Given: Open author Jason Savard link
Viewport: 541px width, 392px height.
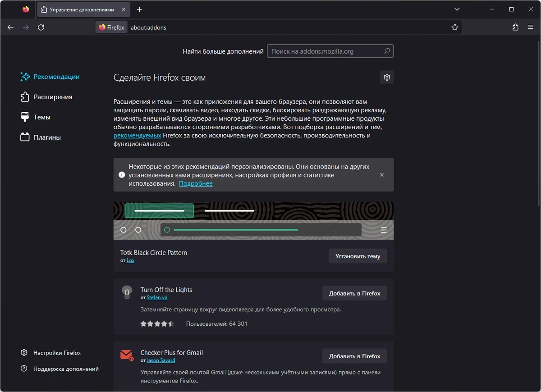Looking at the screenshot, I should point(161,360).
